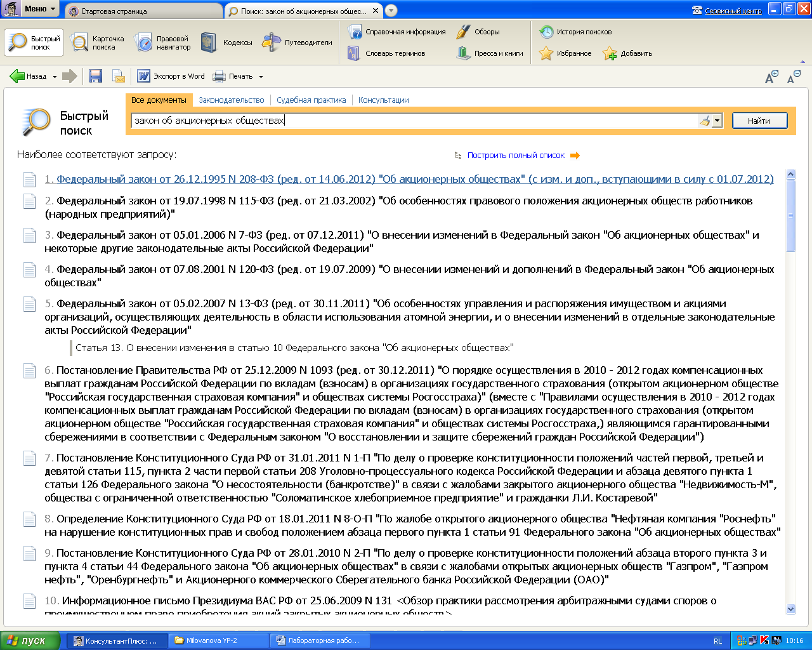This screenshot has height=650, width=812.
Task: Open Обзоры section
Action: coord(478,32)
